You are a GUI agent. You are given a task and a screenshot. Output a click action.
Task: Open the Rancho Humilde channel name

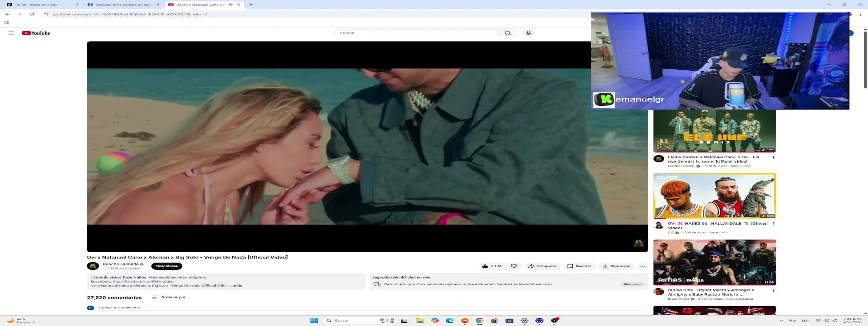(x=121, y=264)
